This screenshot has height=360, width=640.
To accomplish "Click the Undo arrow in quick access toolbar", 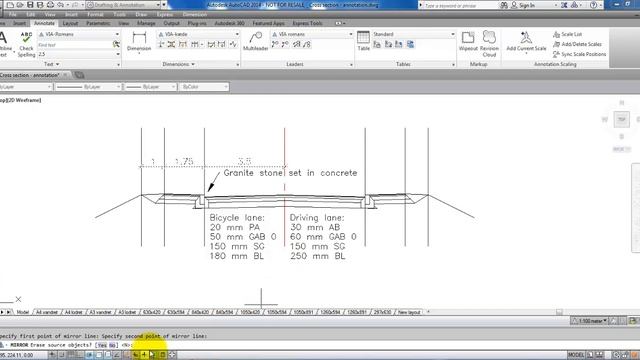I will pos(60,5).
